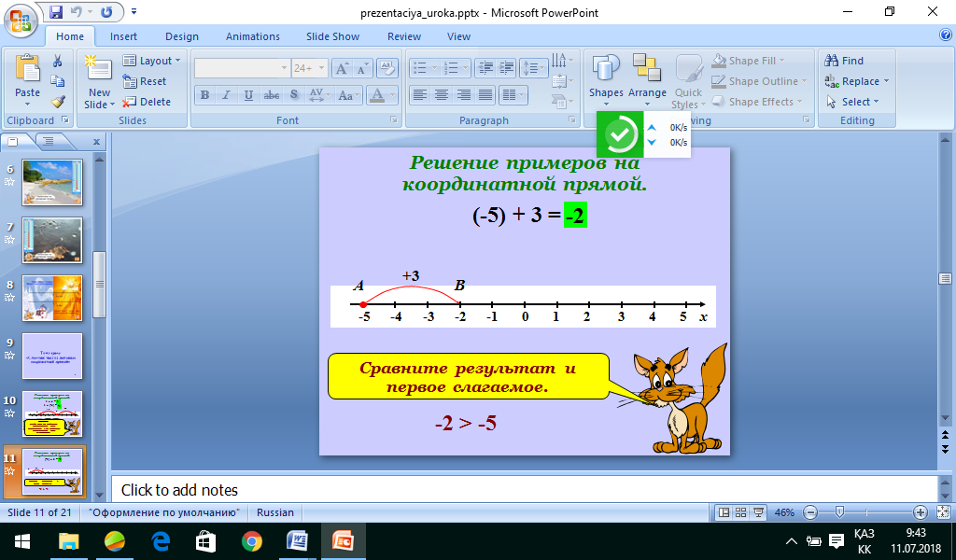Switch to the Insert tab
Screen dimensions: 956x560
click(x=123, y=36)
